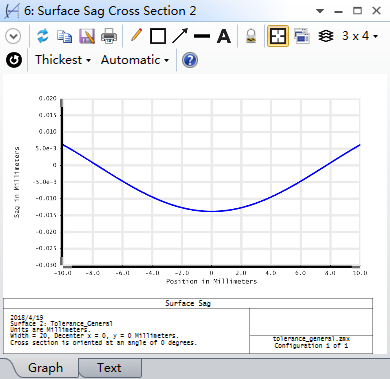Screen dimensions: 390x379
Task: Open the overlay windows icon
Action: point(302,36)
